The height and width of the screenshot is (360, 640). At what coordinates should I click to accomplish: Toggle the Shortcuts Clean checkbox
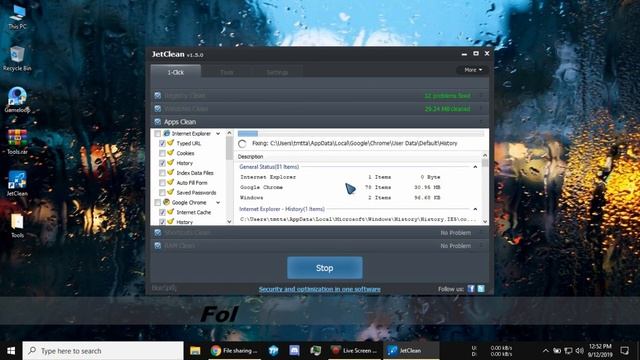[158, 233]
